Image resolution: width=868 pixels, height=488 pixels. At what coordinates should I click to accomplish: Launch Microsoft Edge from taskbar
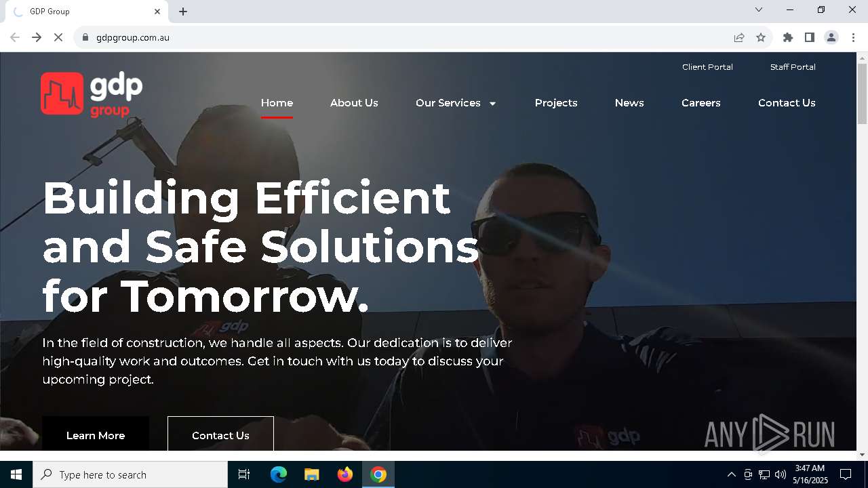(x=279, y=474)
